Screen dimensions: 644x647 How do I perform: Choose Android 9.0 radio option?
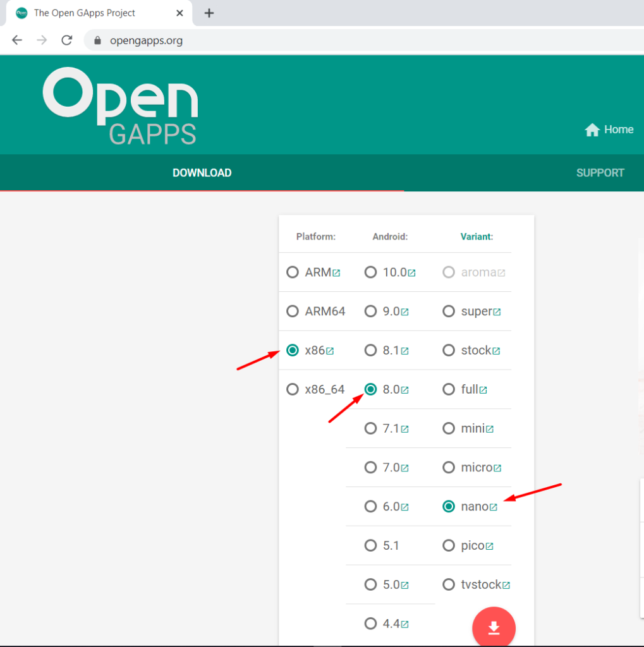tap(371, 311)
